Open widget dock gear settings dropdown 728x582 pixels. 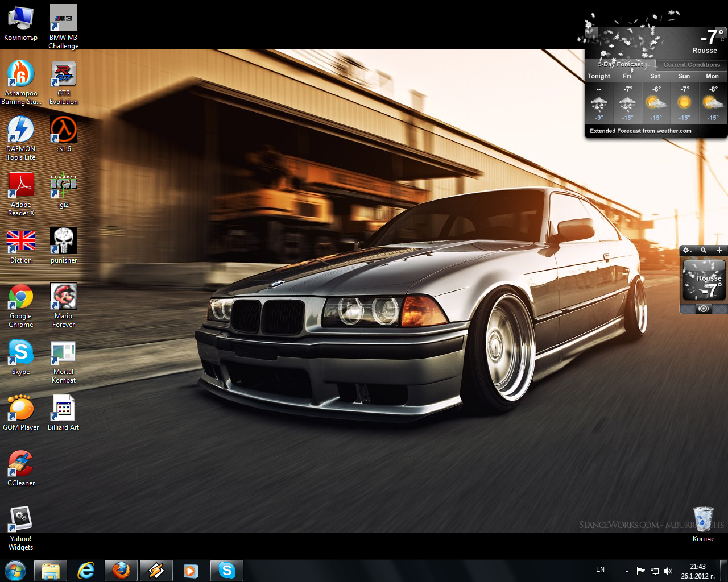pyautogui.click(x=687, y=250)
